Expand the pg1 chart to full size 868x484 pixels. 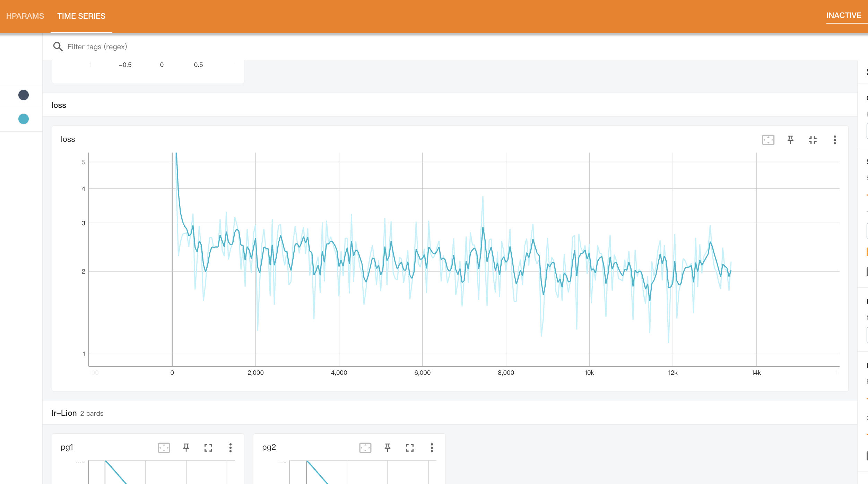[x=208, y=448]
